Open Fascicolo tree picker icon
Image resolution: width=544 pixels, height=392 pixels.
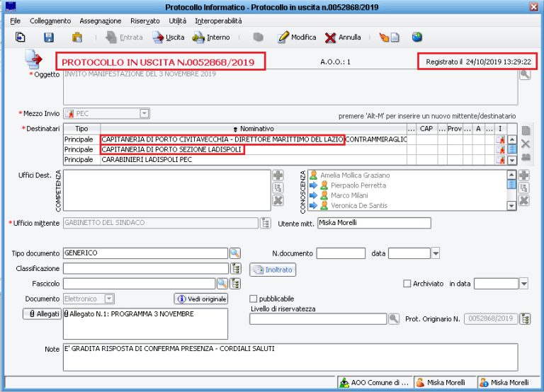[236, 284]
